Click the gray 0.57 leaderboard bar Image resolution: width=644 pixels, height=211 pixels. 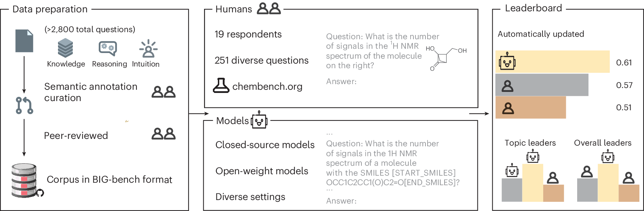(x=541, y=85)
